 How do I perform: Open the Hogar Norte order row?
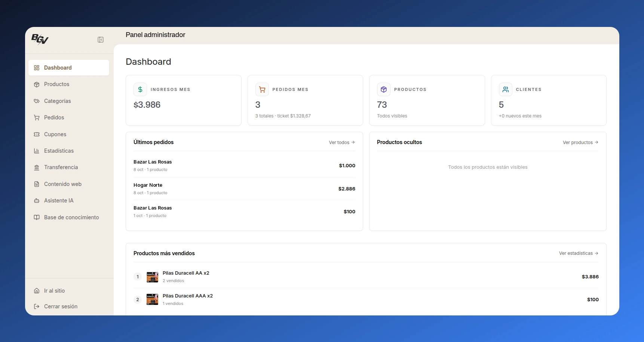(244, 189)
